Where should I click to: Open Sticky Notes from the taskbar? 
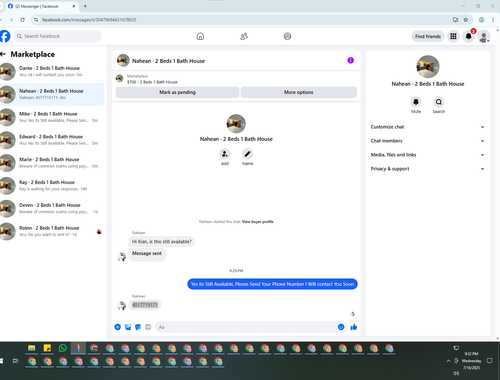point(47,348)
